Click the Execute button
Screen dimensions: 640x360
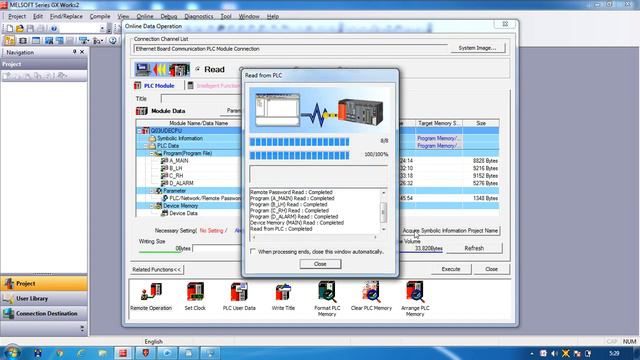point(451,269)
